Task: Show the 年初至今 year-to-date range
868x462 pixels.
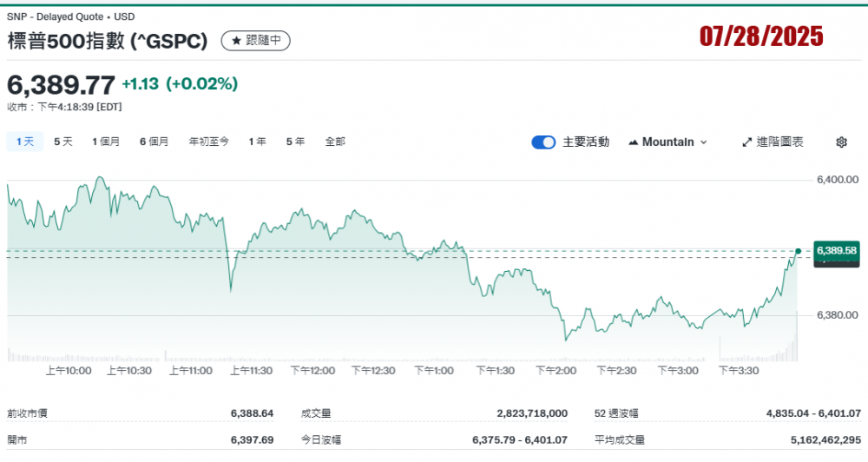Action: pos(208,142)
